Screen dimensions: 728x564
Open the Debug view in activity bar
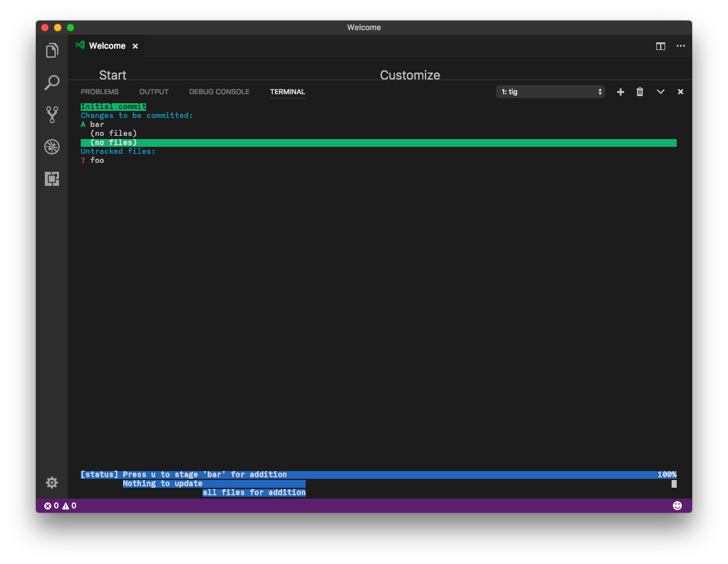point(52,147)
